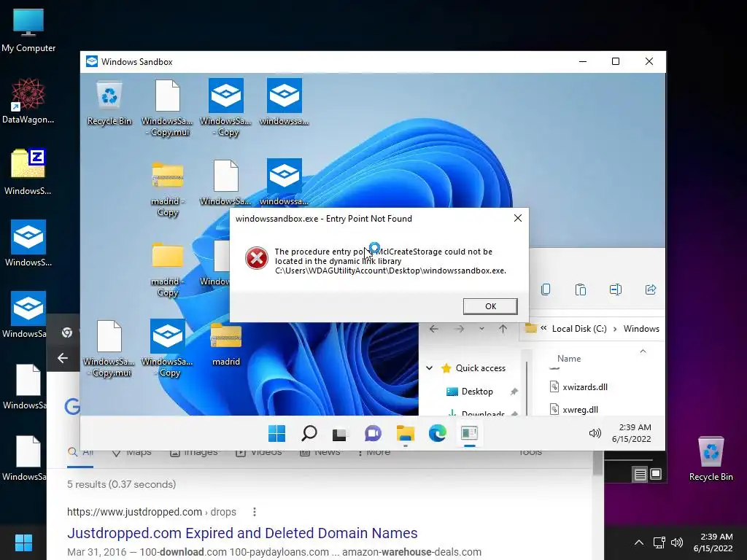The height and width of the screenshot is (560, 747).
Task: Switch to News search tab
Action: tap(320, 453)
